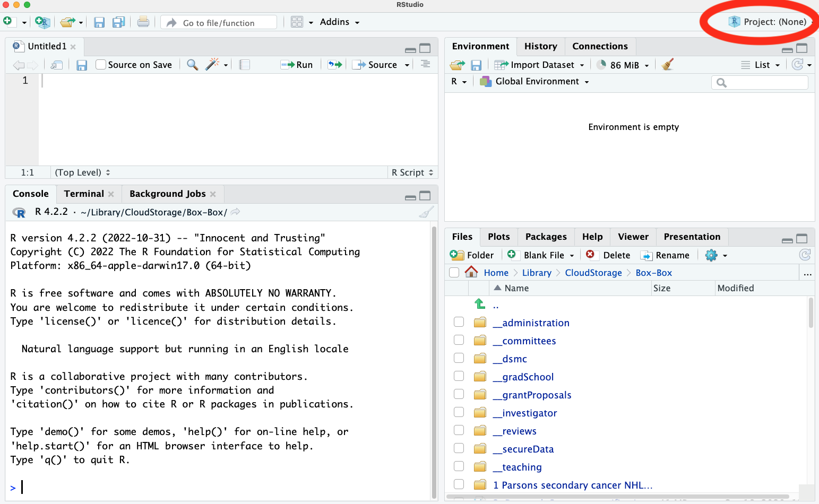Check the __grantProposals folder checkbox
The height and width of the screenshot is (504, 819).
point(459,394)
